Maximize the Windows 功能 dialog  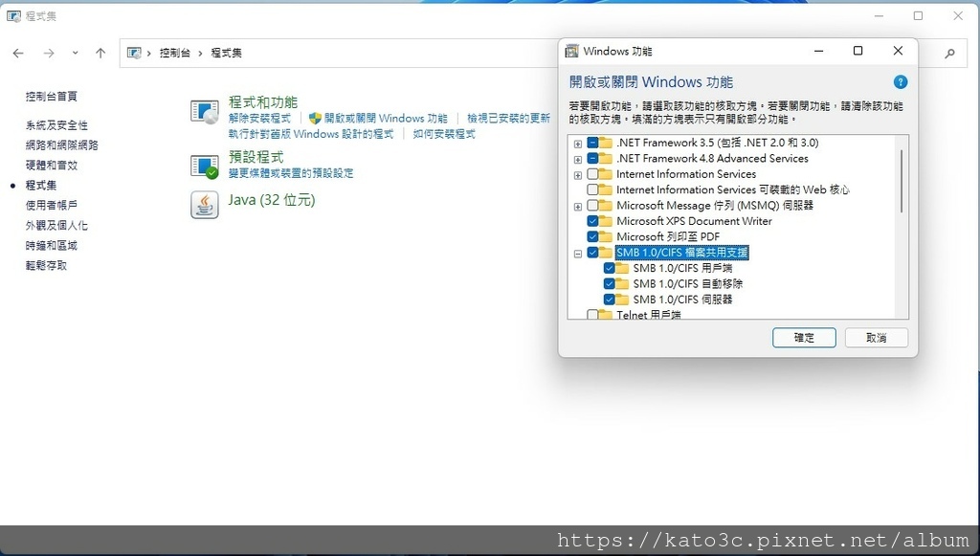pyautogui.click(x=858, y=51)
